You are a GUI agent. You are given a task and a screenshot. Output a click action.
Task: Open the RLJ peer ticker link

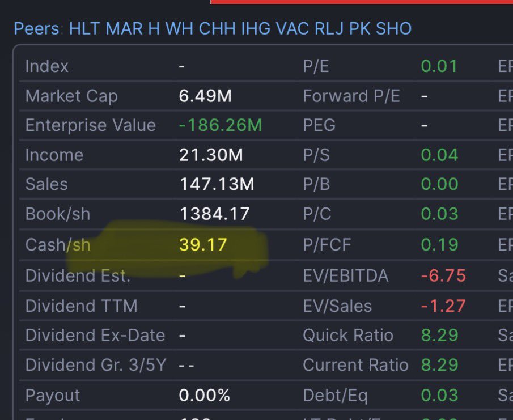(329, 28)
